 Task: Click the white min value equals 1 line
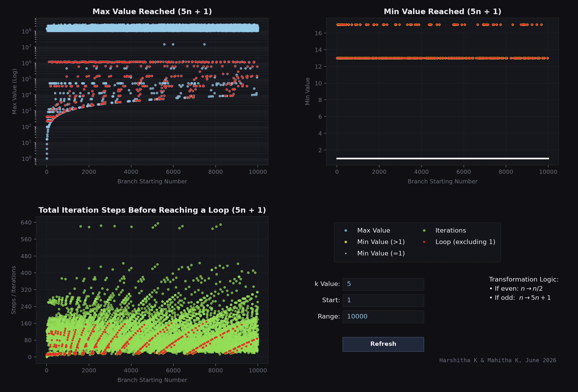tap(442, 158)
